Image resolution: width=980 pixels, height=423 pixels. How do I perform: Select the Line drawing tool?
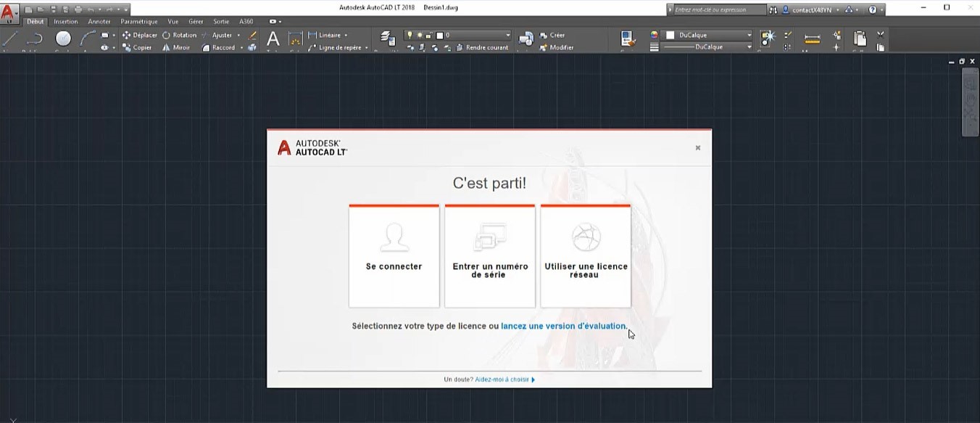point(10,39)
